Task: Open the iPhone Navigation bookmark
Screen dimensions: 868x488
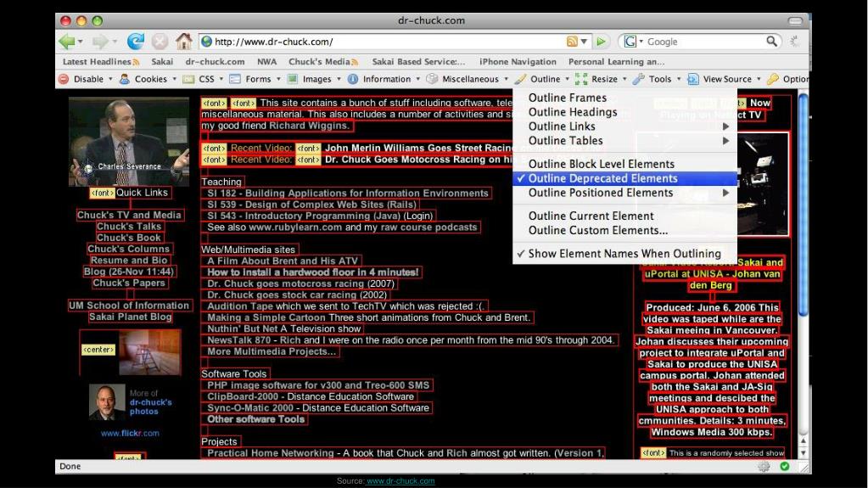Action: (518, 62)
